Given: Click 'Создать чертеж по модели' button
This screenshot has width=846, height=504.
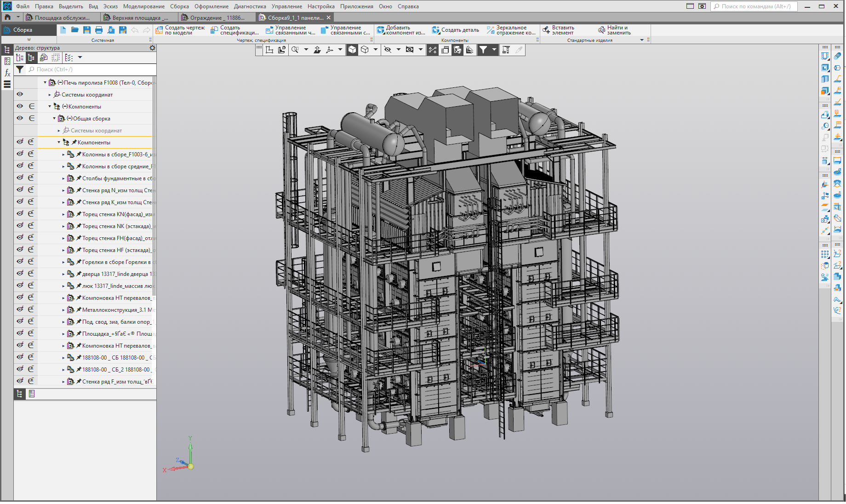Looking at the screenshot, I should (180, 30).
